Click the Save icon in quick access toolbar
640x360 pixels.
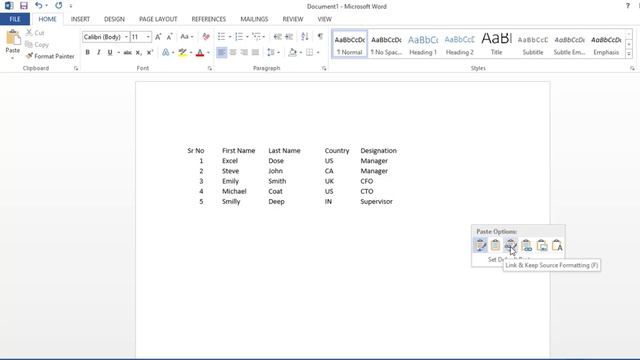click(24, 6)
